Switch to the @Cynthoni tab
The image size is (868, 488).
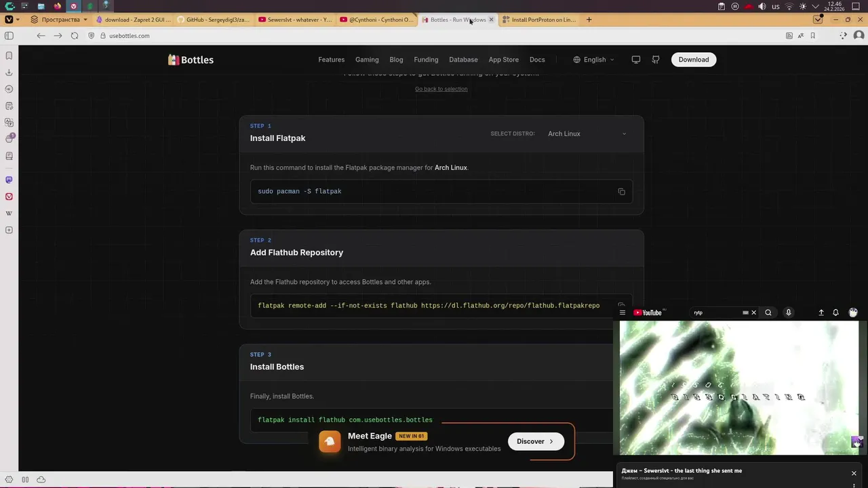click(x=376, y=20)
